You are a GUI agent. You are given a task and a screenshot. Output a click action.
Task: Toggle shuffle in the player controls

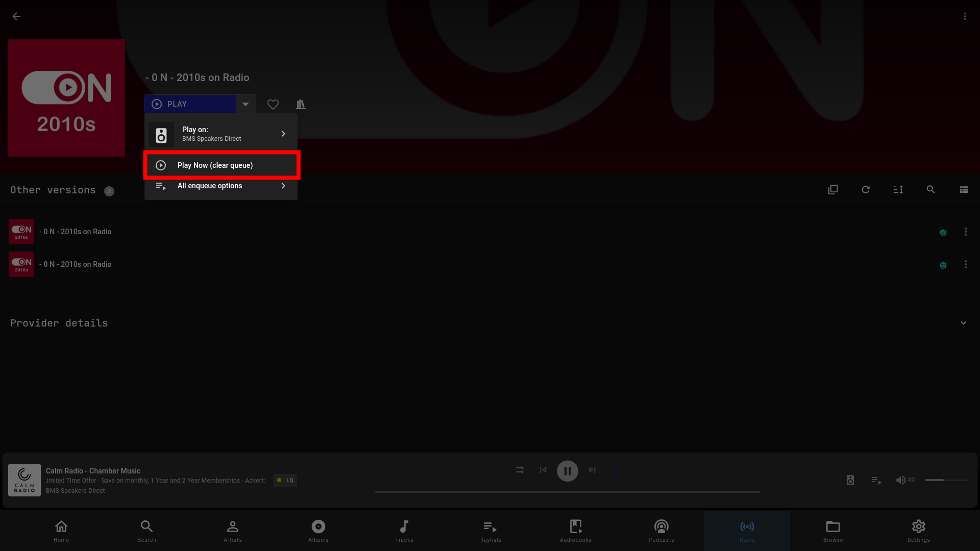click(520, 470)
